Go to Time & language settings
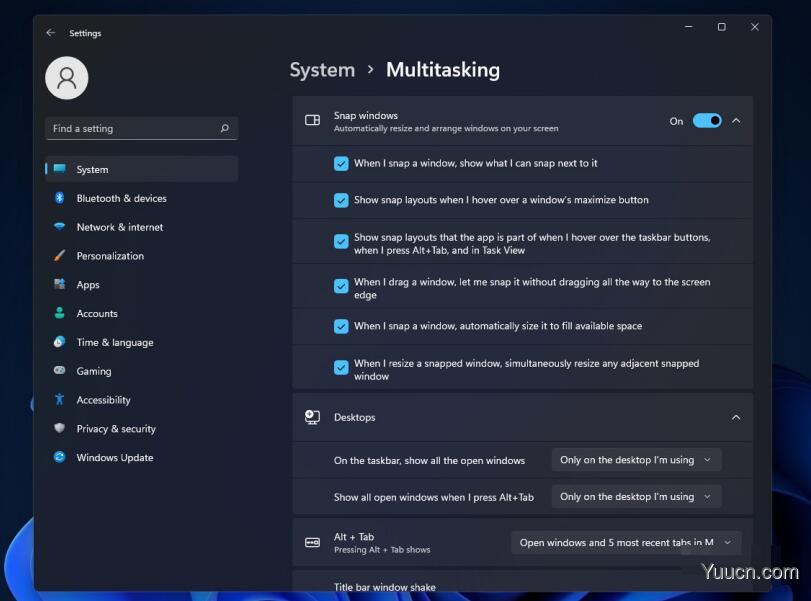The height and width of the screenshot is (601, 811). 142,342
